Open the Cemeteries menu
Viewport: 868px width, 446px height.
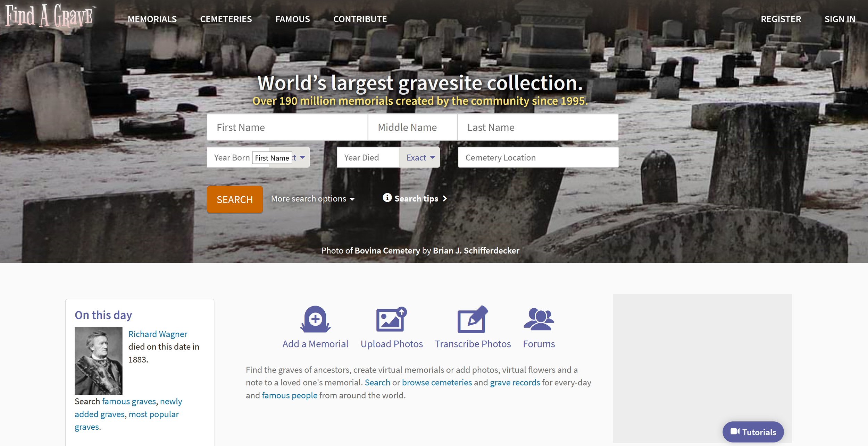tap(226, 19)
